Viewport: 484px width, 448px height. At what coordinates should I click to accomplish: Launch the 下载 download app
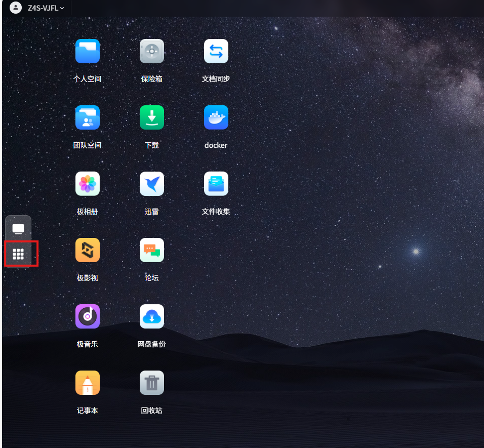[x=151, y=117]
